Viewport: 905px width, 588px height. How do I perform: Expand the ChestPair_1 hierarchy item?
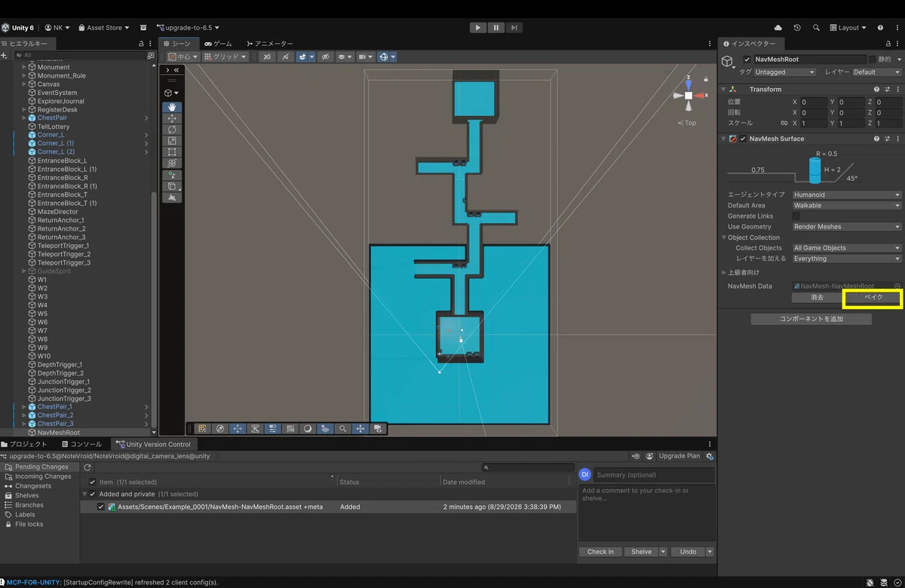(x=24, y=407)
